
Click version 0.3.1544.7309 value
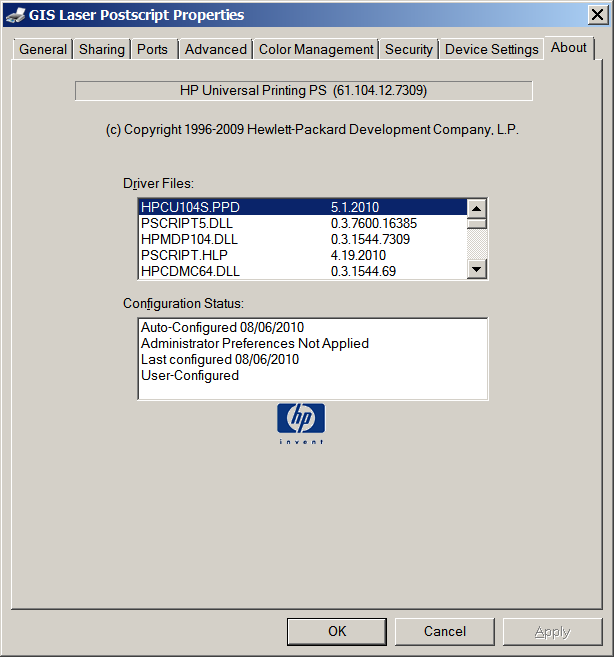click(x=370, y=239)
